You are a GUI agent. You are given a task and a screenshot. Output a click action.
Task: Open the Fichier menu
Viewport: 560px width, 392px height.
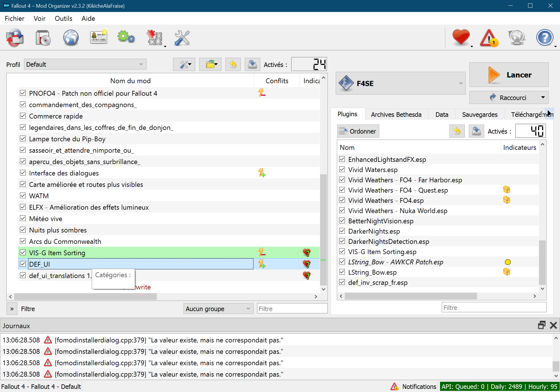tap(15, 19)
